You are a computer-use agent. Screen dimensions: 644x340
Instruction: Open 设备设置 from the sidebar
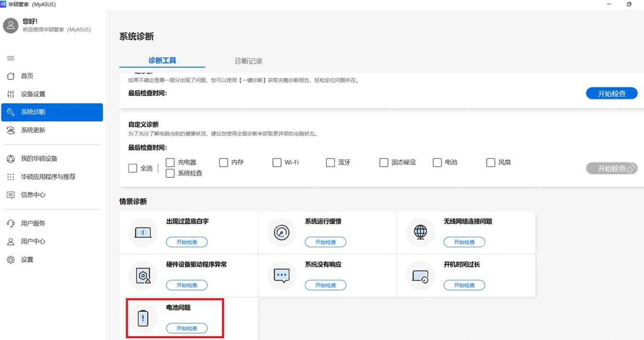coord(52,94)
